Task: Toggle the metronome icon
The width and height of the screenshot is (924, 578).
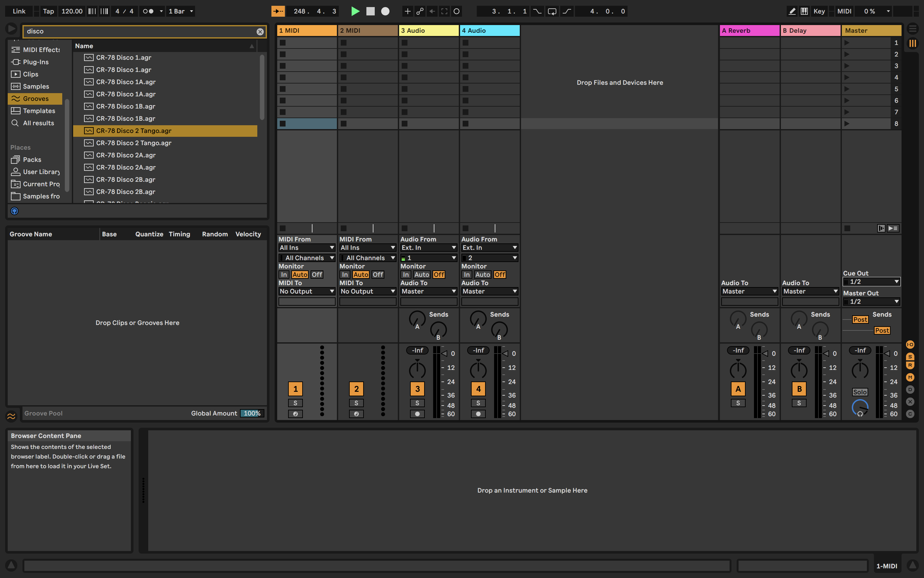Action: pyautogui.click(x=148, y=11)
